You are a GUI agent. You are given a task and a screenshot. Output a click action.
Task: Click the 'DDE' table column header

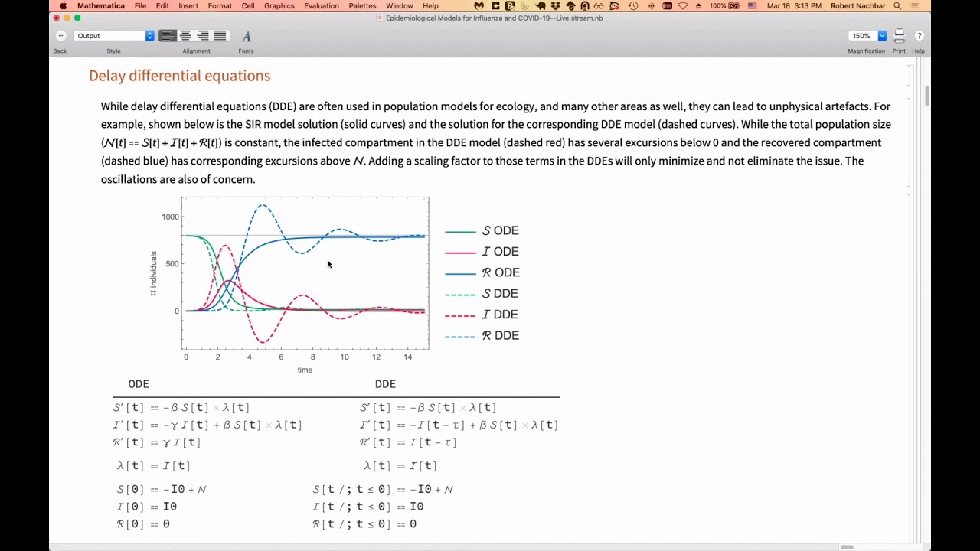click(x=385, y=384)
